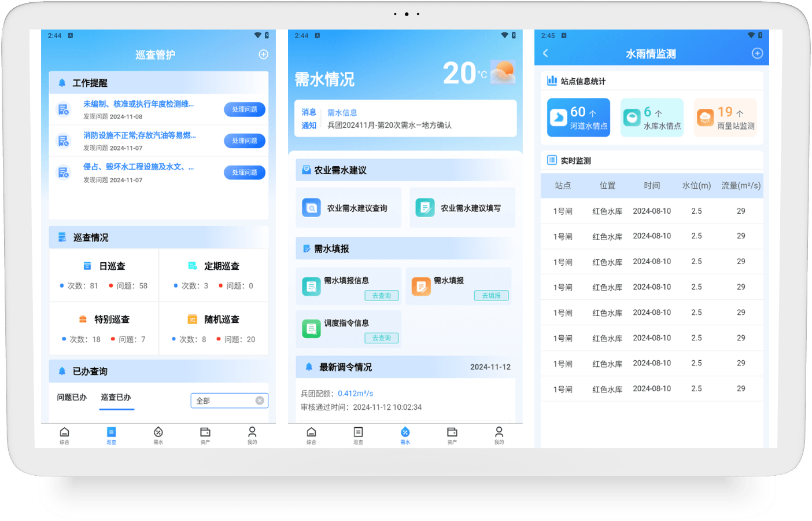
Task: Tap the 调度指令信息 green icon
Action: (311, 329)
